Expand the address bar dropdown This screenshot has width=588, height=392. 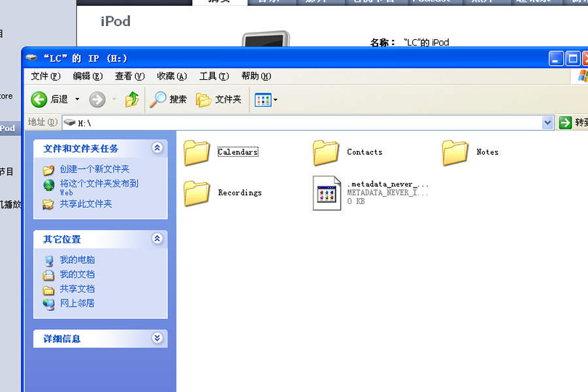tap(547, 123)
